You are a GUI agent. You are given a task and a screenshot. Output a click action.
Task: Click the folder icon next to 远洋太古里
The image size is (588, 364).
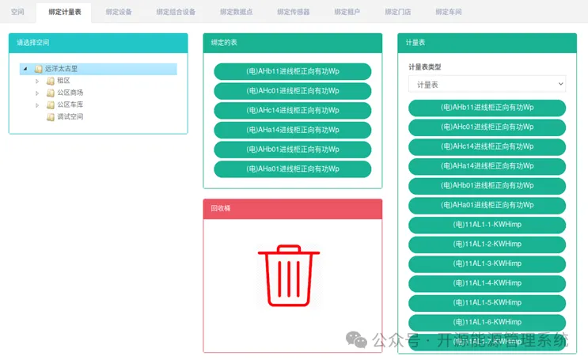click(38, 69)
